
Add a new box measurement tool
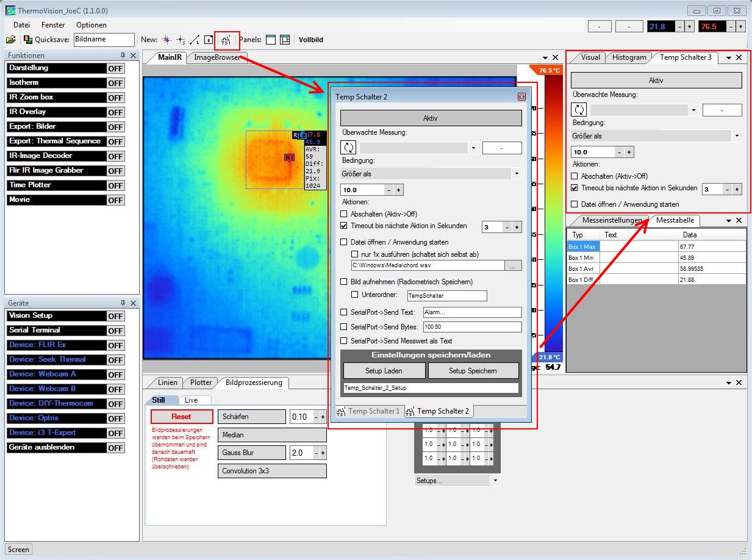[209, 40]
